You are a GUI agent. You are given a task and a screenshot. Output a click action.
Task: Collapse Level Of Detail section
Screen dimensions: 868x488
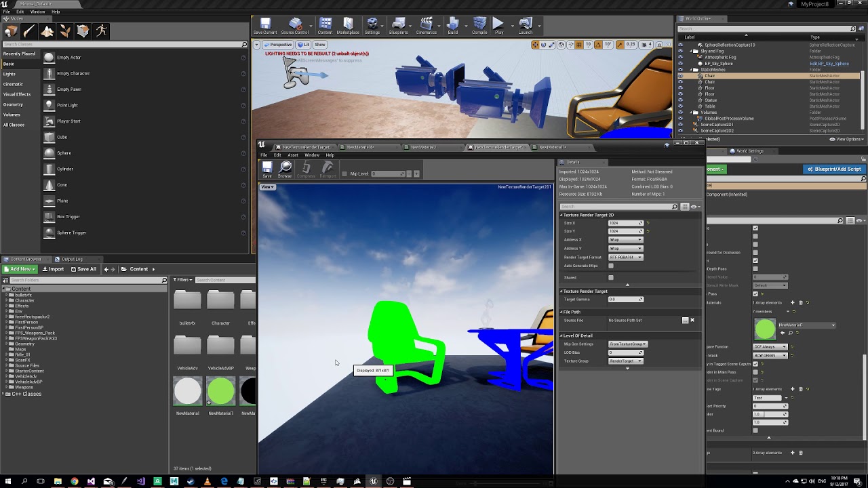click(561, 335)
